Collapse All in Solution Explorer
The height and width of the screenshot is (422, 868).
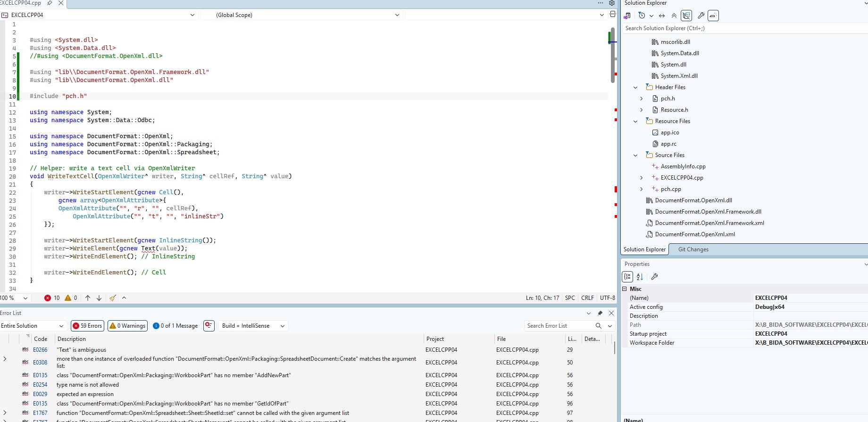674,16
